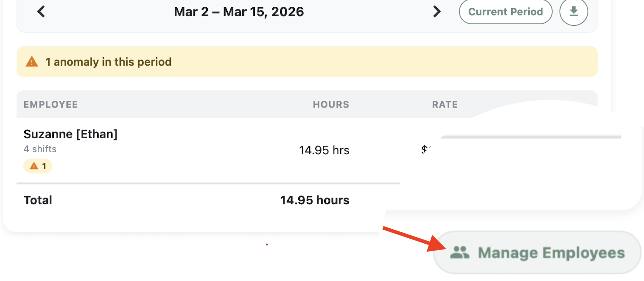Viewport: 644px width, 281px height.
Task: Sort by the RATE column header
Action: click(x=445, y=104)
